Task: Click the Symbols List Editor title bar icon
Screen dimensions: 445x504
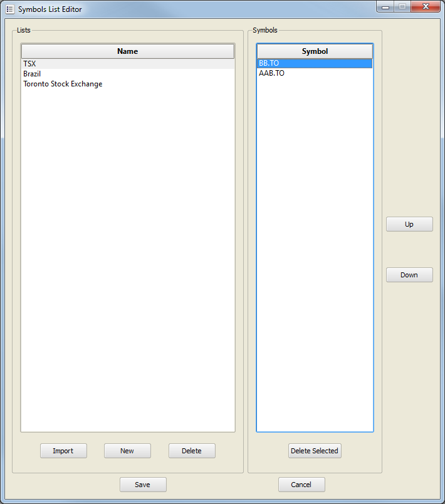Action: (x=9, y=9)
